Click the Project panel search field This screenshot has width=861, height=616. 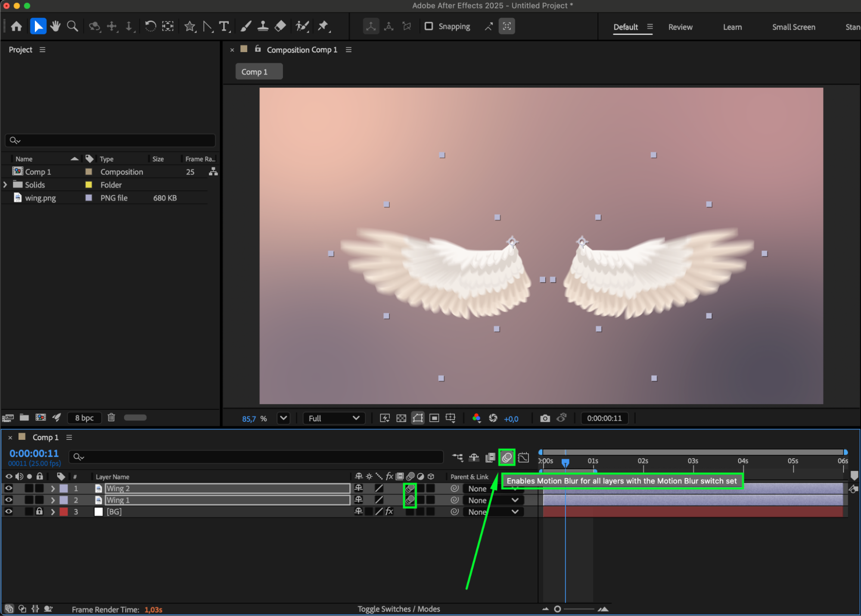[110, 140]
